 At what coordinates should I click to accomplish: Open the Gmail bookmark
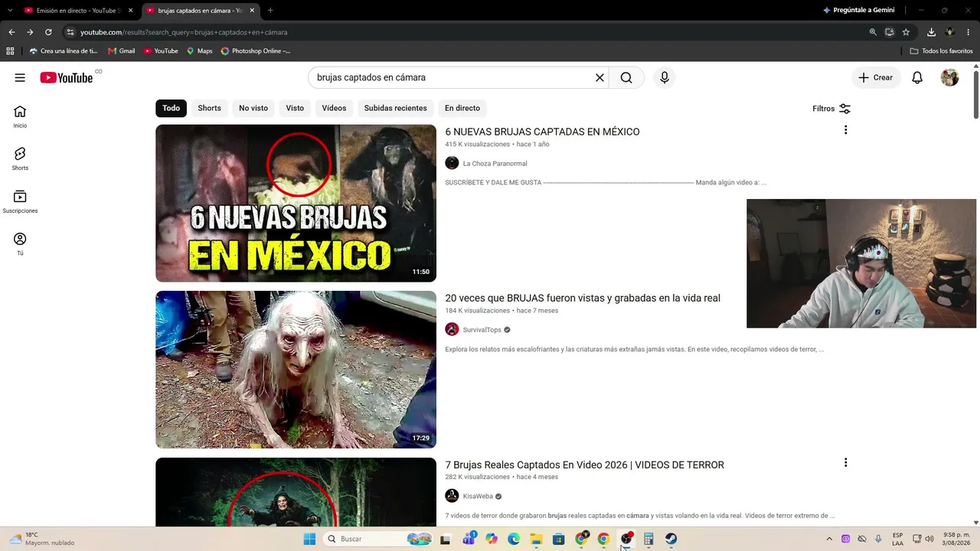coord(122,51)
